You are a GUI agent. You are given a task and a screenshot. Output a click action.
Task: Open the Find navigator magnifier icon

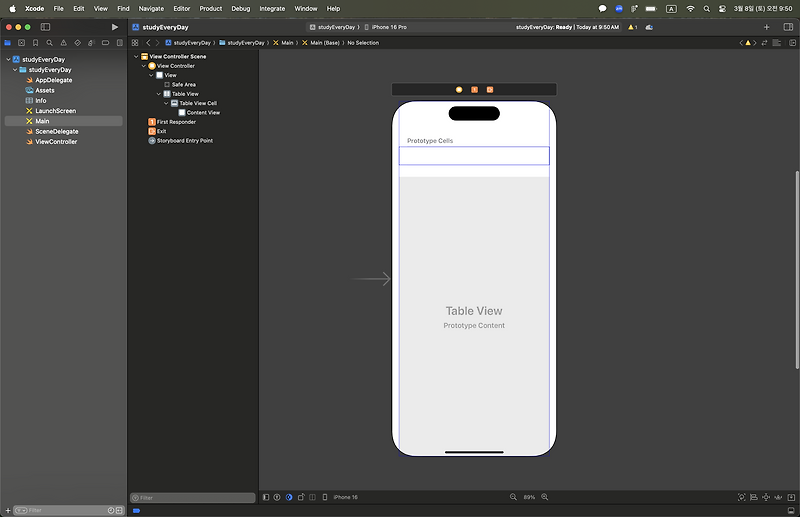click(x=50, y=43)
